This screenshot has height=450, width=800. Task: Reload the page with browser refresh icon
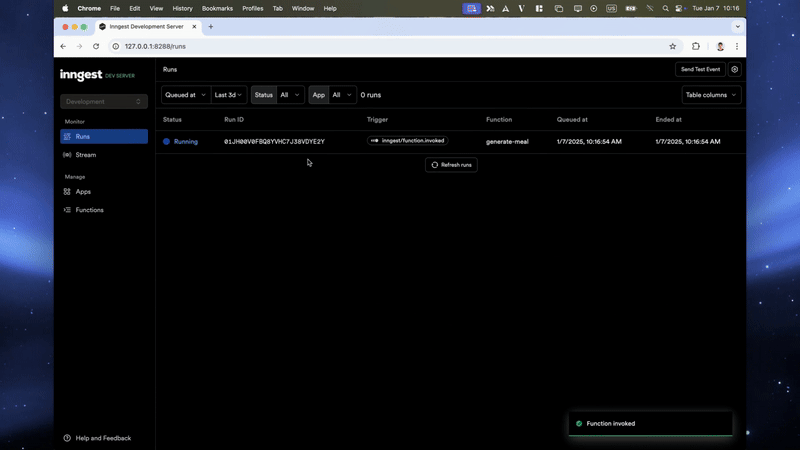tap(96, 46)
